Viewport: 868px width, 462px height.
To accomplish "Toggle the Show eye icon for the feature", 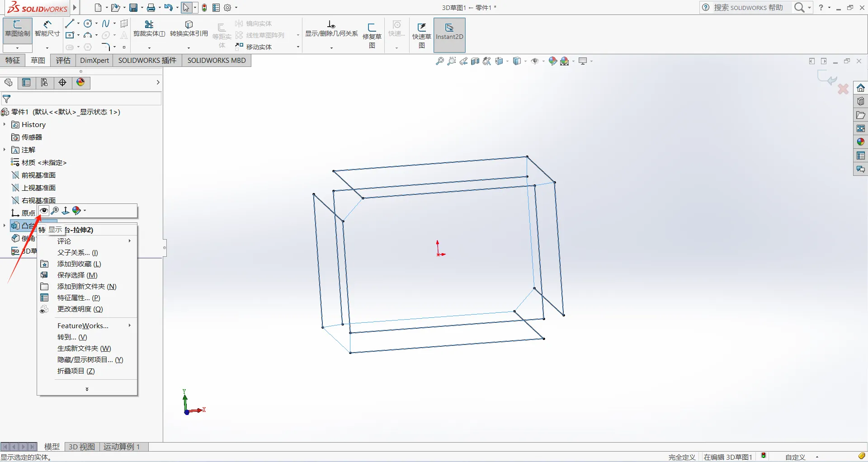I will tap(44, 211).
